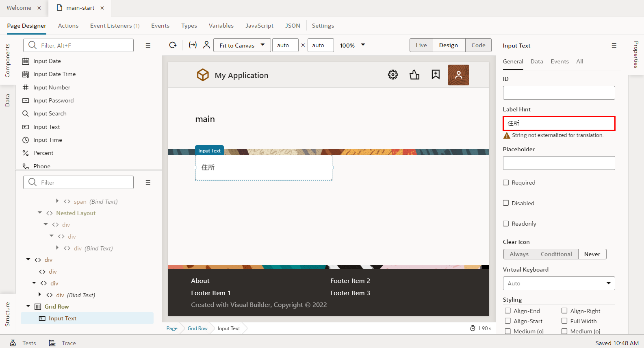
Task: Open the Input Text properties menu icon
Action: tap(614, 46)
